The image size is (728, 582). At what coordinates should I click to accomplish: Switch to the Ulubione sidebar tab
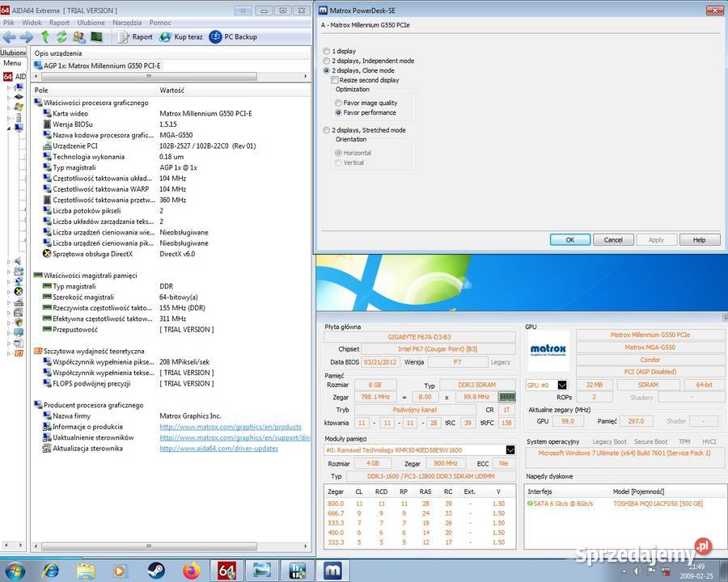[x=14, y=53]
